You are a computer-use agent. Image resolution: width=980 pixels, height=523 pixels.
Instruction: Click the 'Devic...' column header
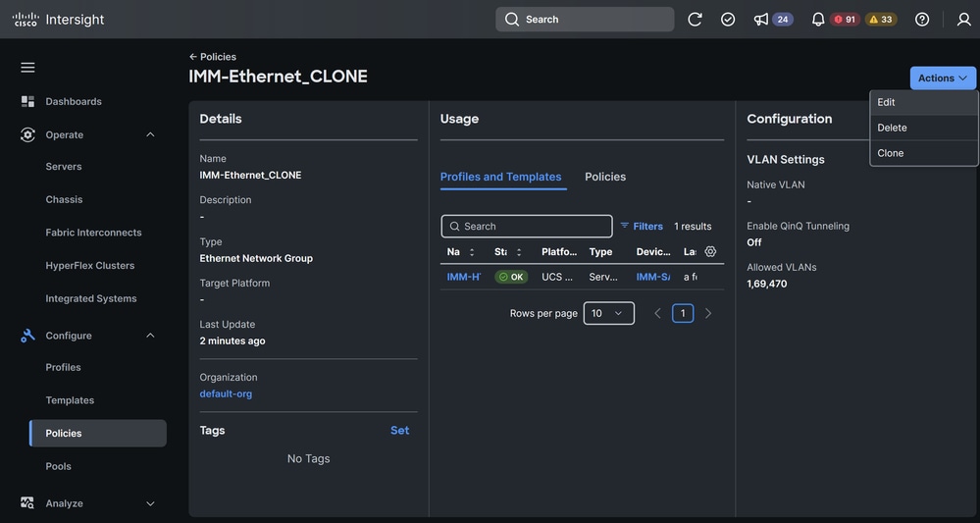653,252
